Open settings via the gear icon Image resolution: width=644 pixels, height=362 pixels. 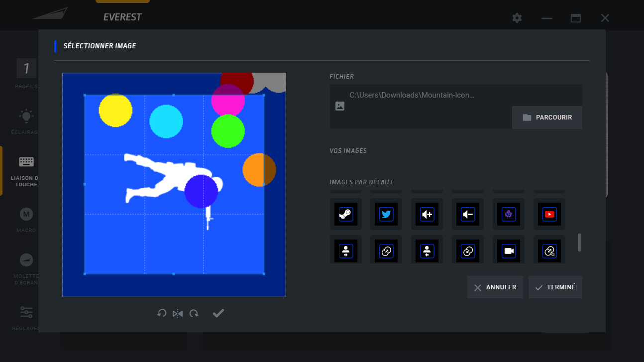point(517,18)
